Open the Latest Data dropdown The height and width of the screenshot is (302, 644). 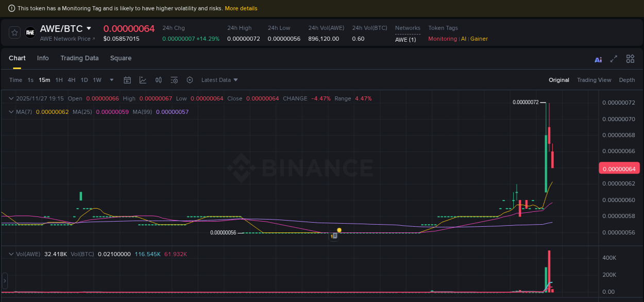[219, 80]
